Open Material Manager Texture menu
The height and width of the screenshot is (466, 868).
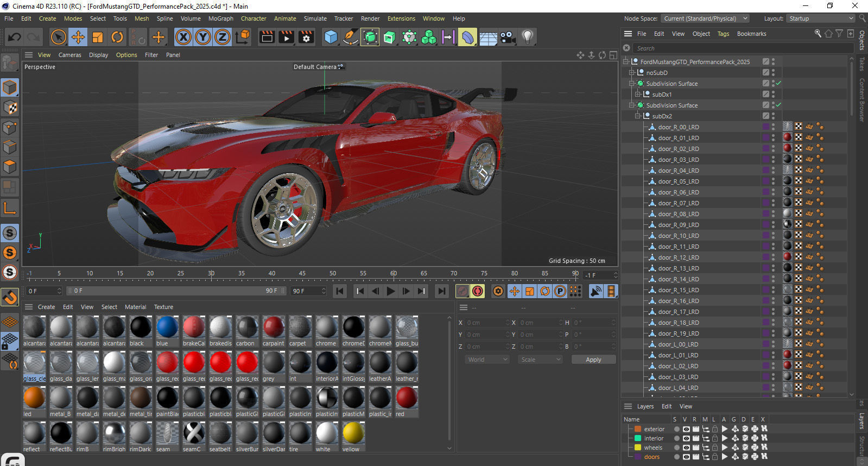(x=163, y=307)
